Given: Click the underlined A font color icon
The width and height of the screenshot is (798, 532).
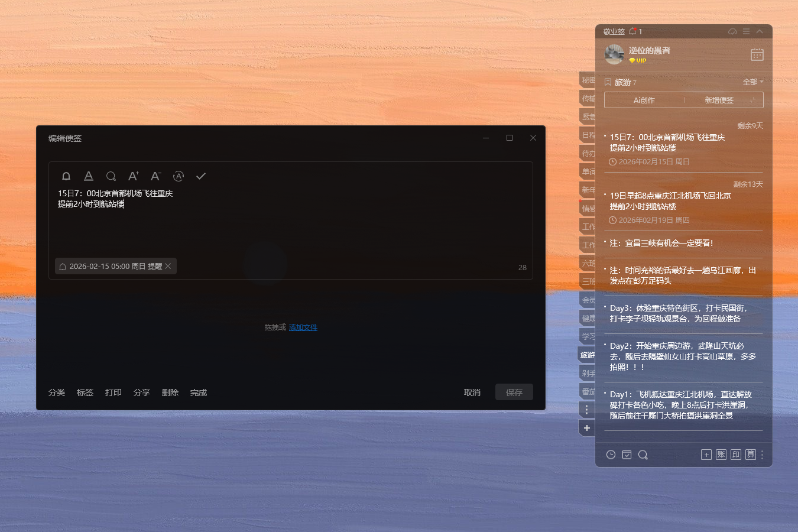Looking at the screenshot, I should 89,176.
